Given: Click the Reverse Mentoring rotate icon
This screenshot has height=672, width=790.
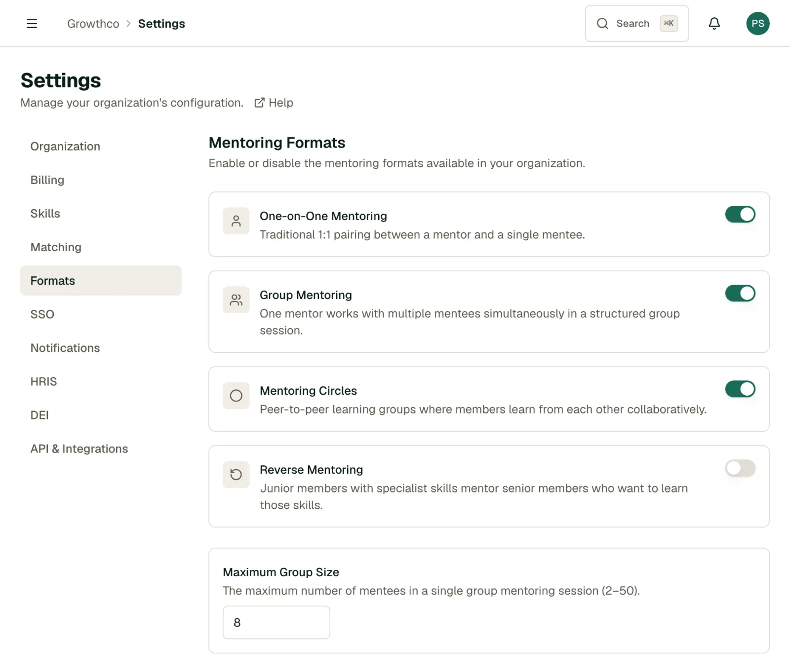Looking at the screenshot, I should 236,475.
